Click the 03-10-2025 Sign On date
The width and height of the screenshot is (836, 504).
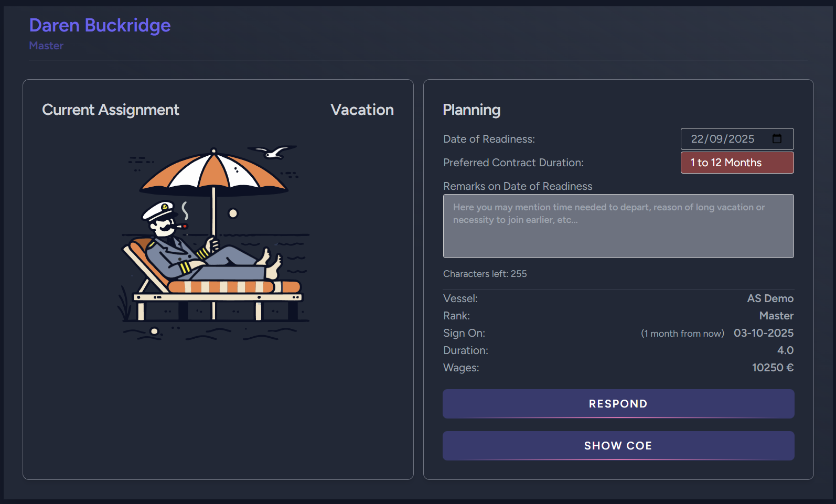pos(763,333)
